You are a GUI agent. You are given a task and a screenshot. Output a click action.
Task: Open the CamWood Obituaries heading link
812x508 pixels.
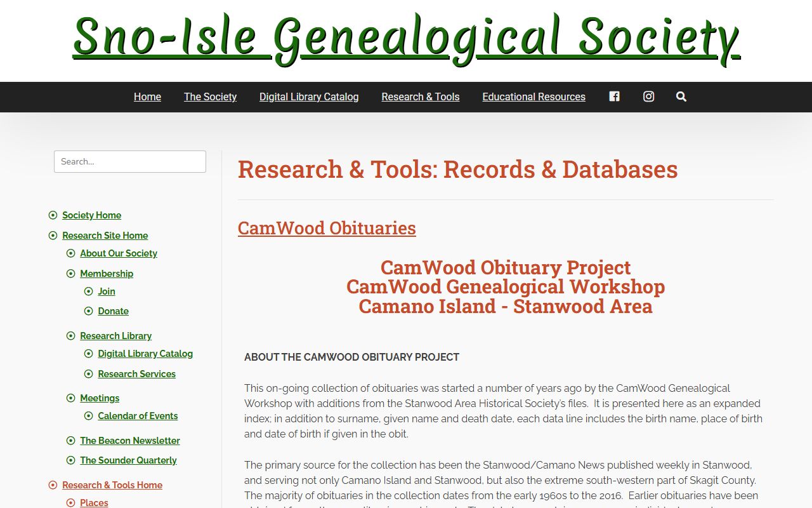click(x=327, y=228)
